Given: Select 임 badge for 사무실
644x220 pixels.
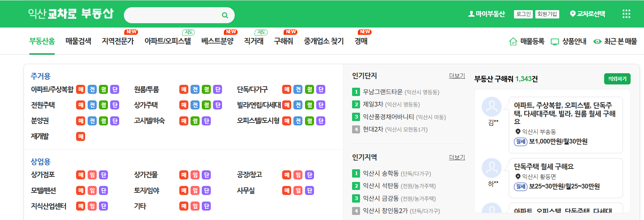Looking at the screenshot, I should (x=298, y=191).
